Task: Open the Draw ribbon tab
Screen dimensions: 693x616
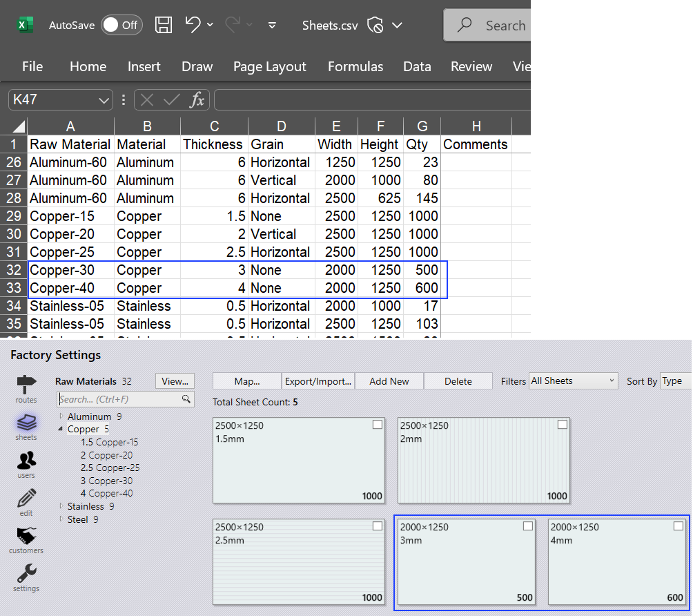Action: pos(197,66)
